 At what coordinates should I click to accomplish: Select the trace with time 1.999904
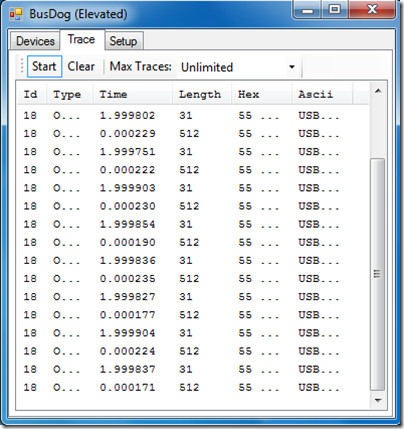[193, 333]
